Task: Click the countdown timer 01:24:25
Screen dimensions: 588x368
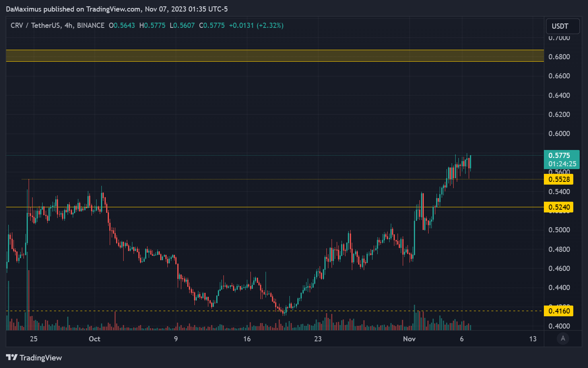Action: tap(562, 164)
